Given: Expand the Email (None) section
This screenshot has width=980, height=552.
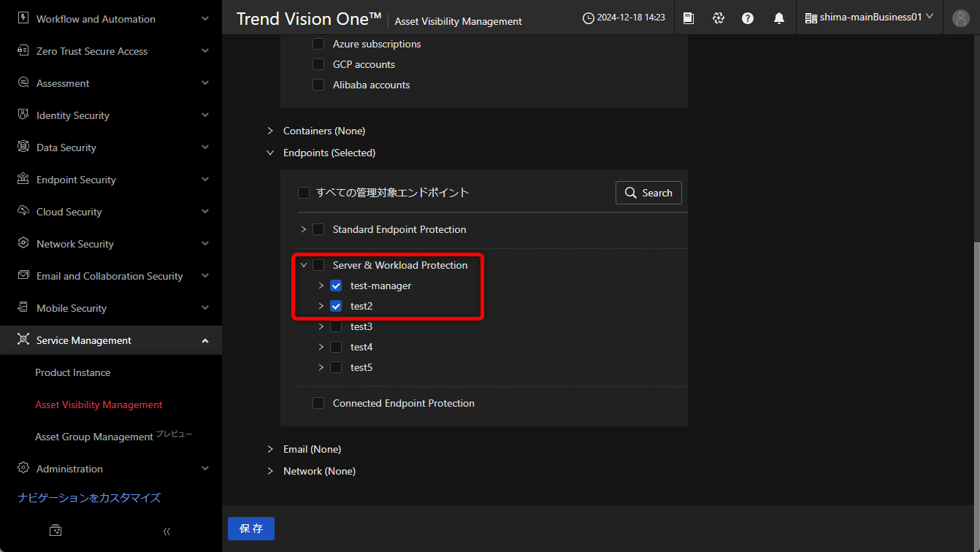Looking at the screenshot, I should 270,449.
